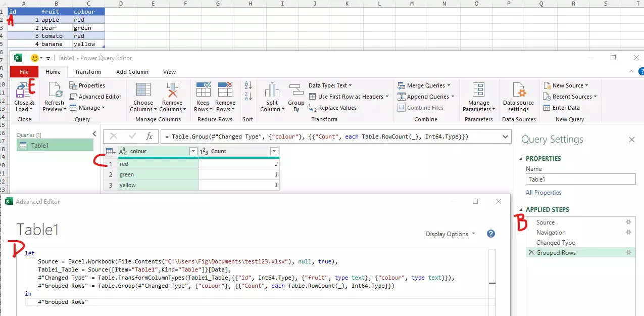Click the smiley feedback icon
644x316 pixels.
35,58
